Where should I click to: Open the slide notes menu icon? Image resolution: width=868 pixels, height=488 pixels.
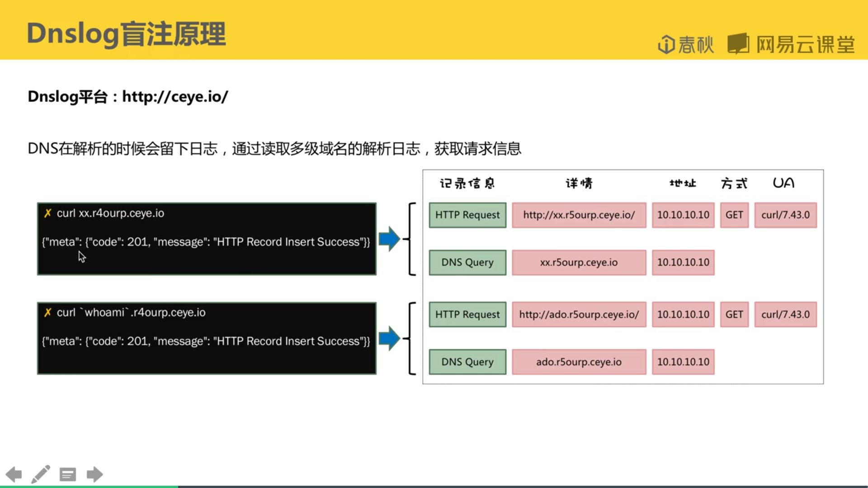68,474
